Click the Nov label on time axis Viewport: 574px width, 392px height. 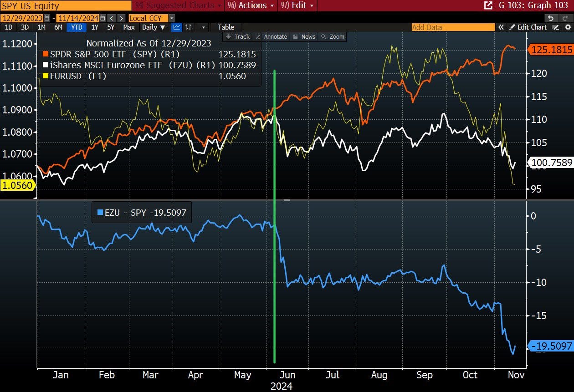pyautogui.click(x=515, y=375)
